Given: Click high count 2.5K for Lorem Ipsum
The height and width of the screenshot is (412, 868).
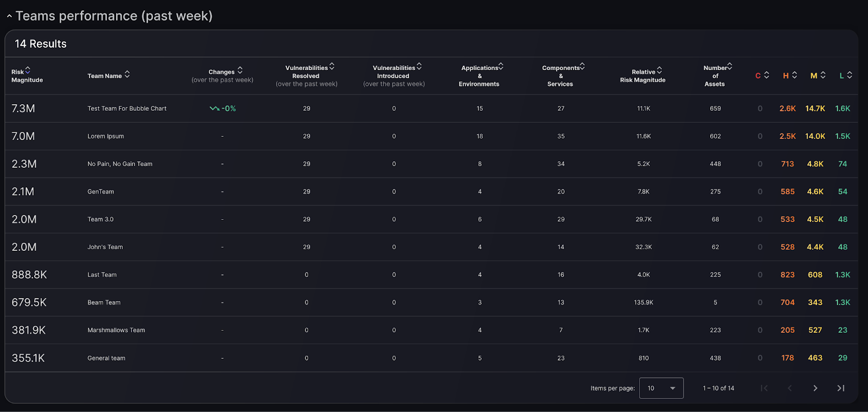Looking at the screenshot, I should tap(788, 136).
